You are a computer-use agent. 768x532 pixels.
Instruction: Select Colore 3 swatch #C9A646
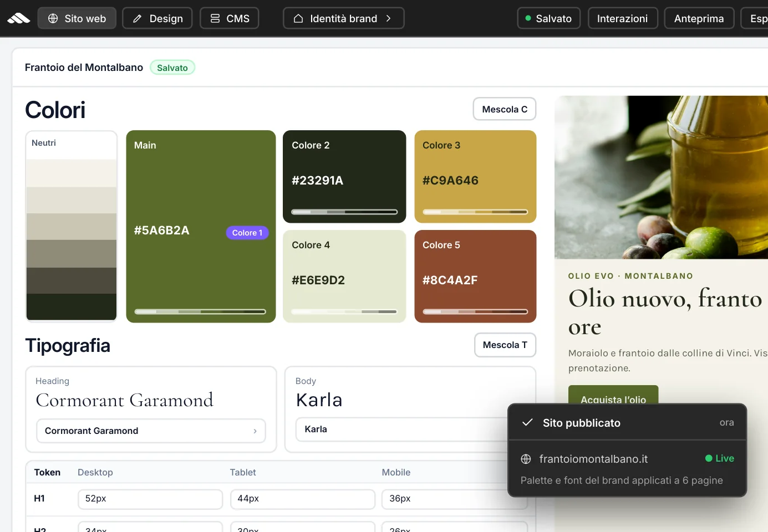click(475, 176)
